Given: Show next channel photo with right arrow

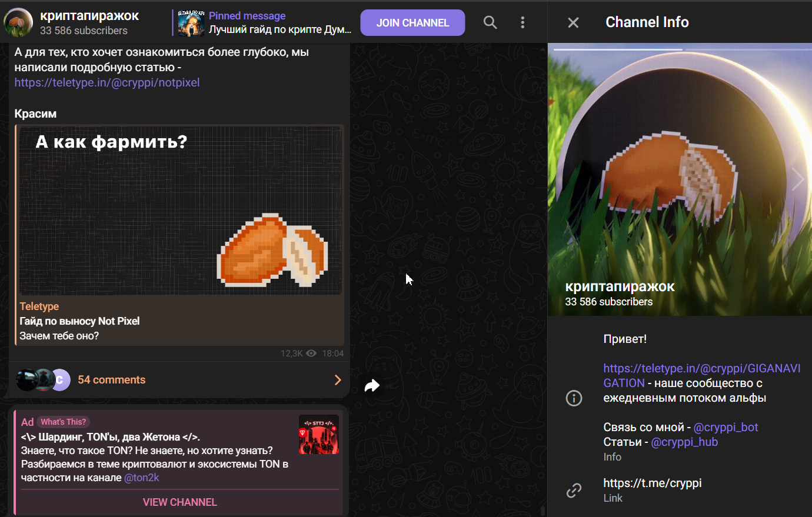Looking at the screenshot, I should pyautogui.click(x=797, y=179).
